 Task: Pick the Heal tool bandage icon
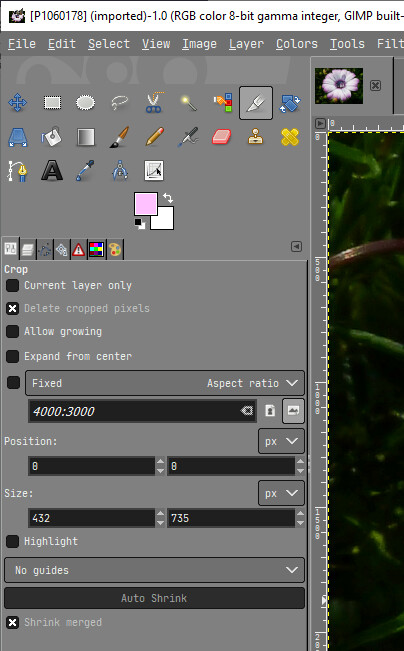coord(290,137)
